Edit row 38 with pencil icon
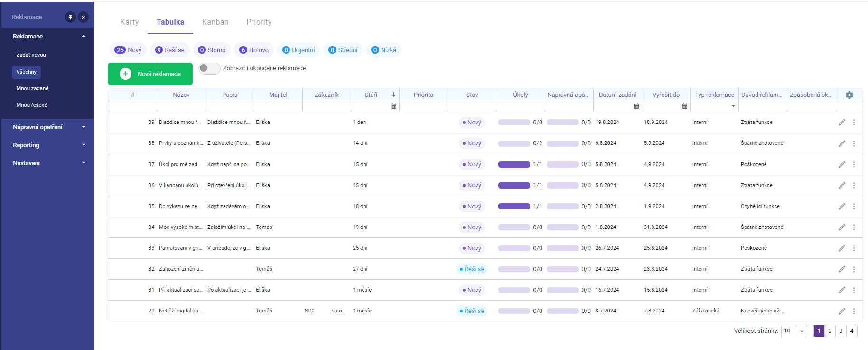Screen dimensions: 868x350 click(842, 143)
